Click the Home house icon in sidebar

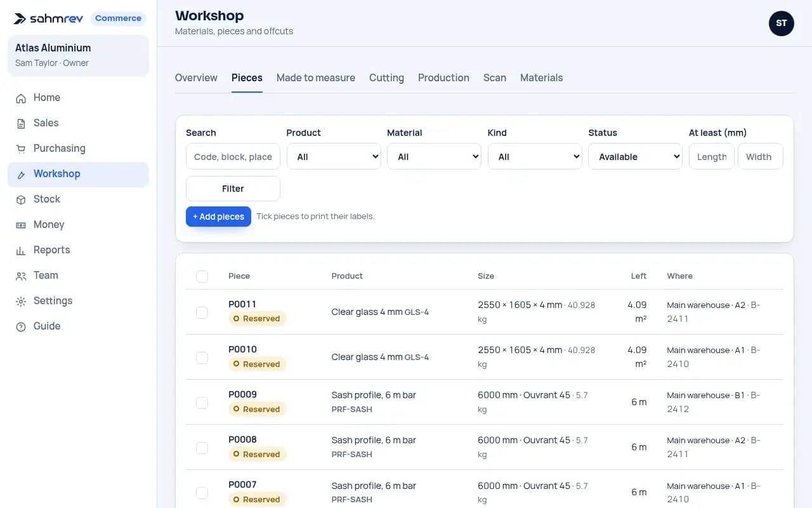[21, 98]
